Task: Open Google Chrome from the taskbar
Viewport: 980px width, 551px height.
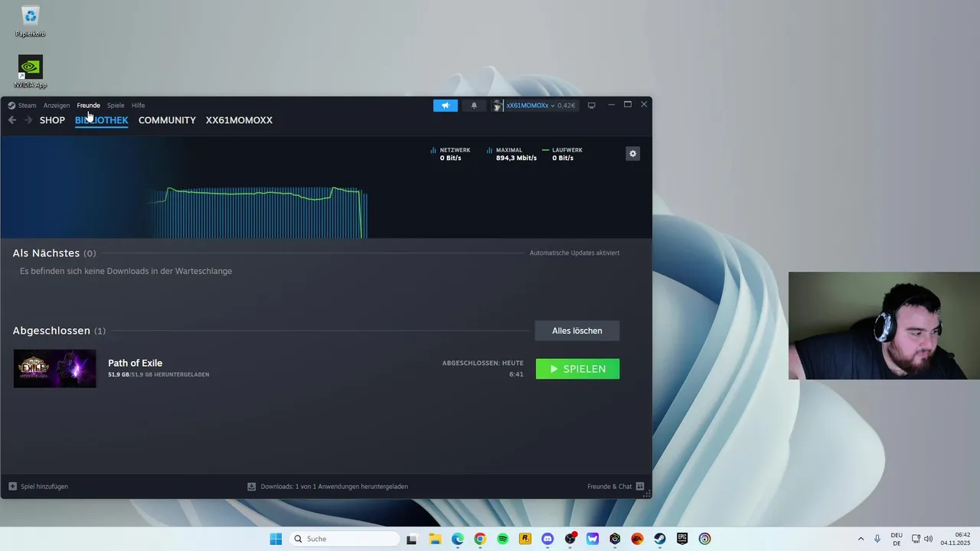Action: (480, 539)
